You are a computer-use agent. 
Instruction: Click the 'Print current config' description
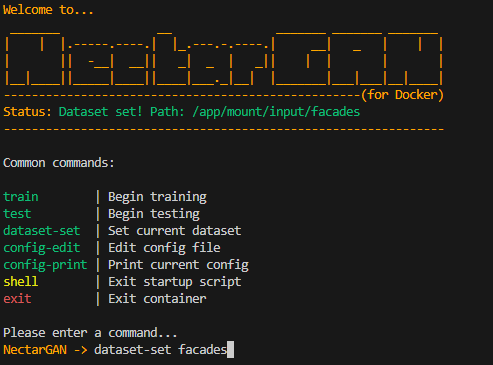tap(178, 265)
